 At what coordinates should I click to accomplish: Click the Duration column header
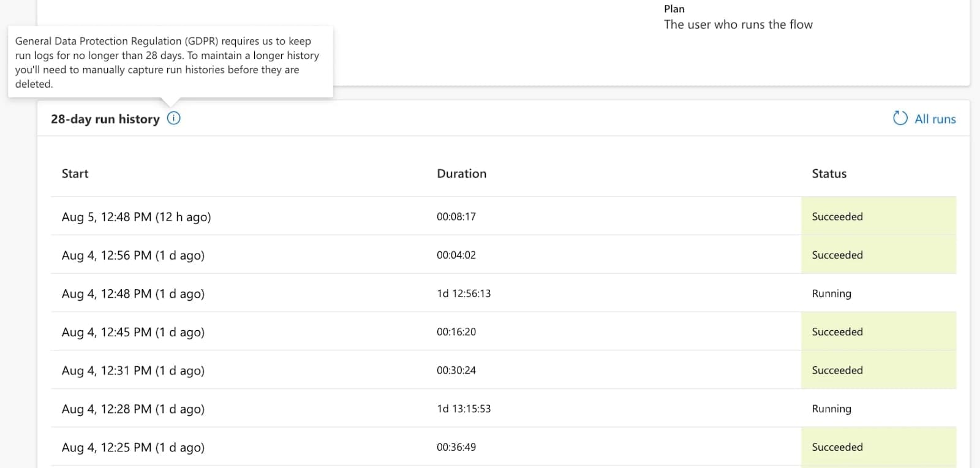click(x=462, y=173)
